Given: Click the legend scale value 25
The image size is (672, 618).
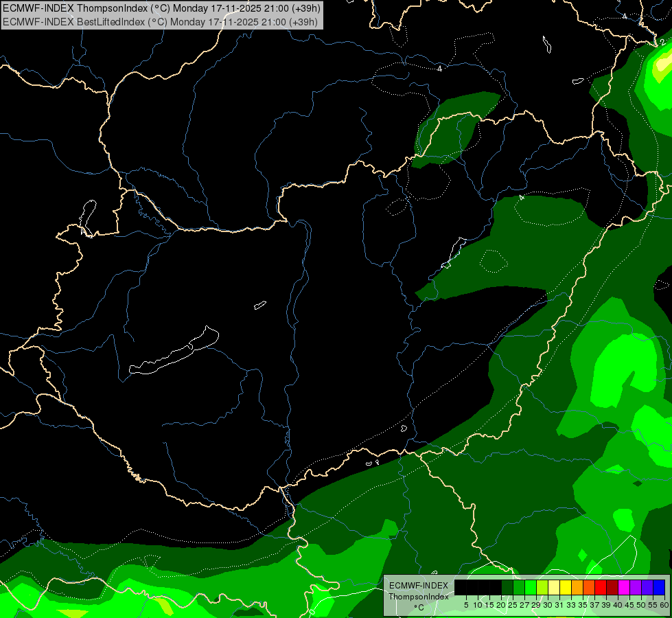Looking at the screenshot, I should pyautogui.click(x=513, y=605).
